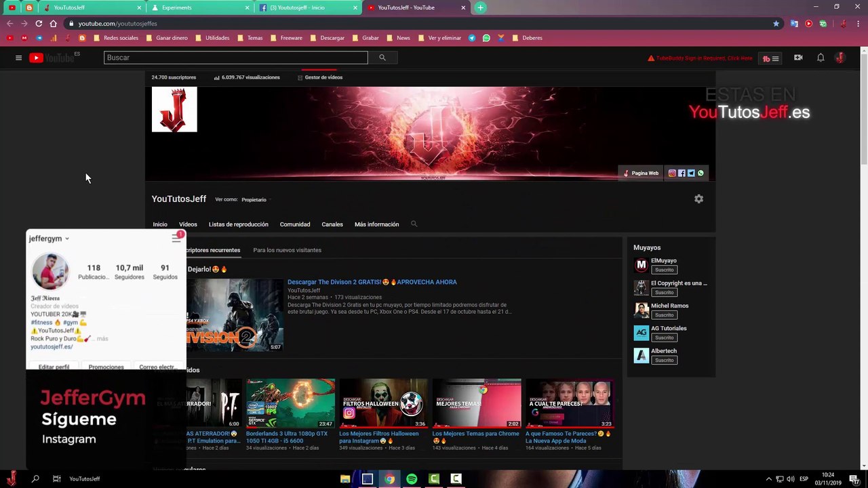The height and width of the screenshot is (488, 868).
Task: Open the Windows taskbar search
Action: point(35,479)
